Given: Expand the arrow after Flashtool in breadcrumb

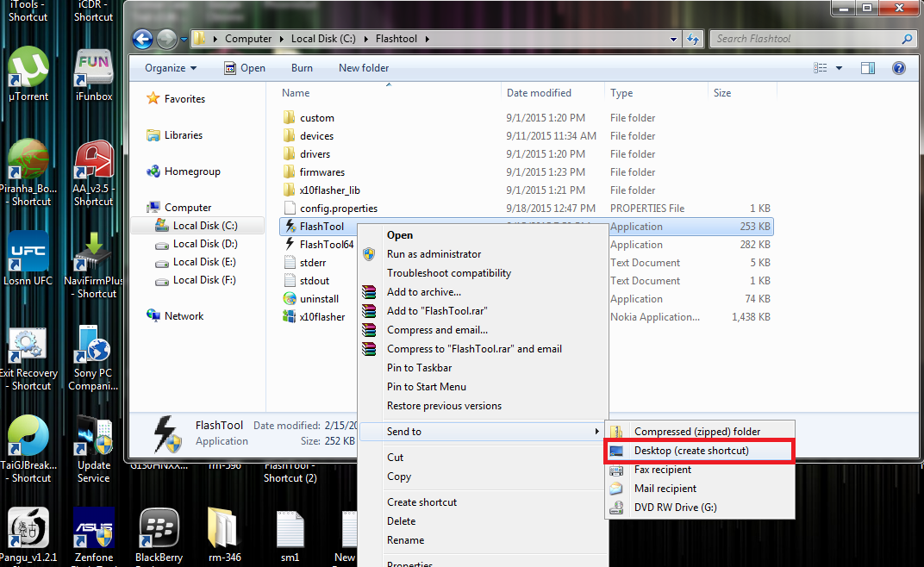Looking at the screenshot, I should (x=427, y=39).
